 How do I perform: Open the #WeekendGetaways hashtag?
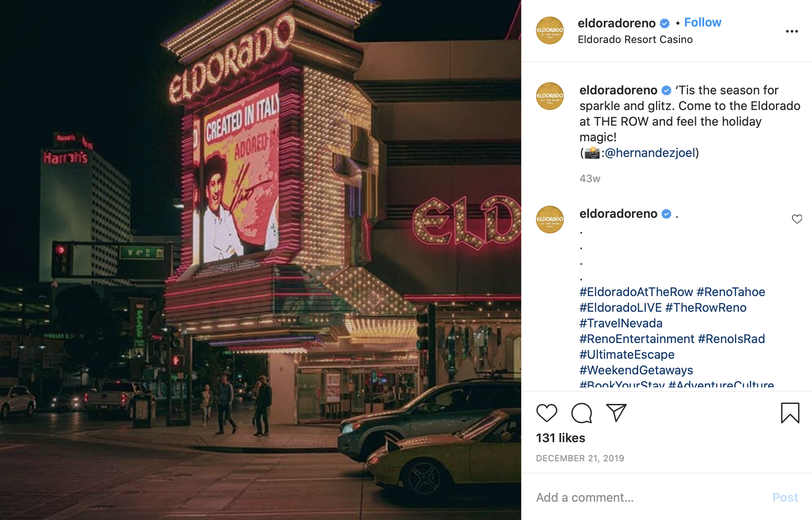pos(636,370)
